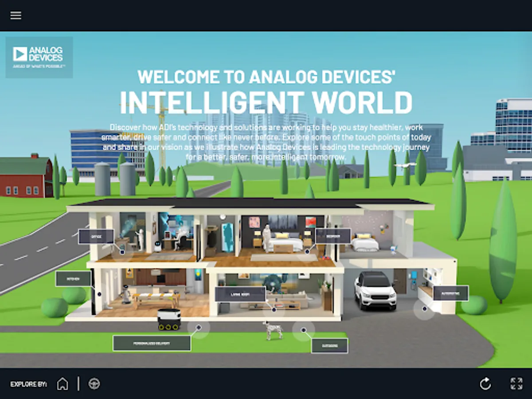
Task: Enter fullscreen mode
Action: [516, 383]
